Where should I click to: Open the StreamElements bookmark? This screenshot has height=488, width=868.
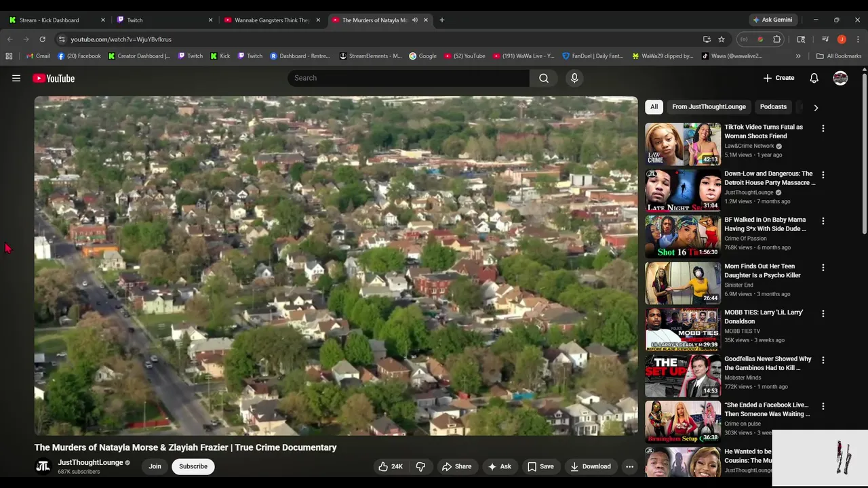(370, 56)
